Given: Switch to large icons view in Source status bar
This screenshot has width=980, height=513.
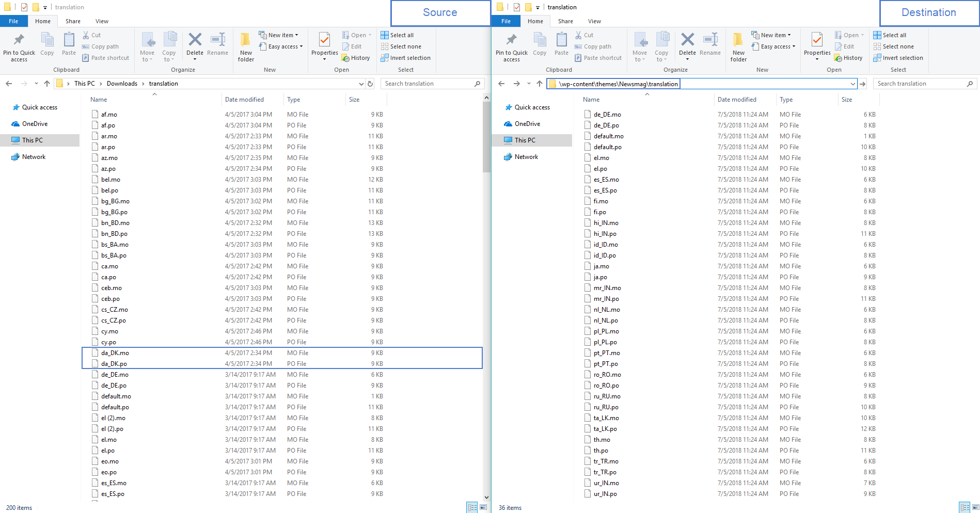Looking at the screenshot, I should click(x=483, y=508).
